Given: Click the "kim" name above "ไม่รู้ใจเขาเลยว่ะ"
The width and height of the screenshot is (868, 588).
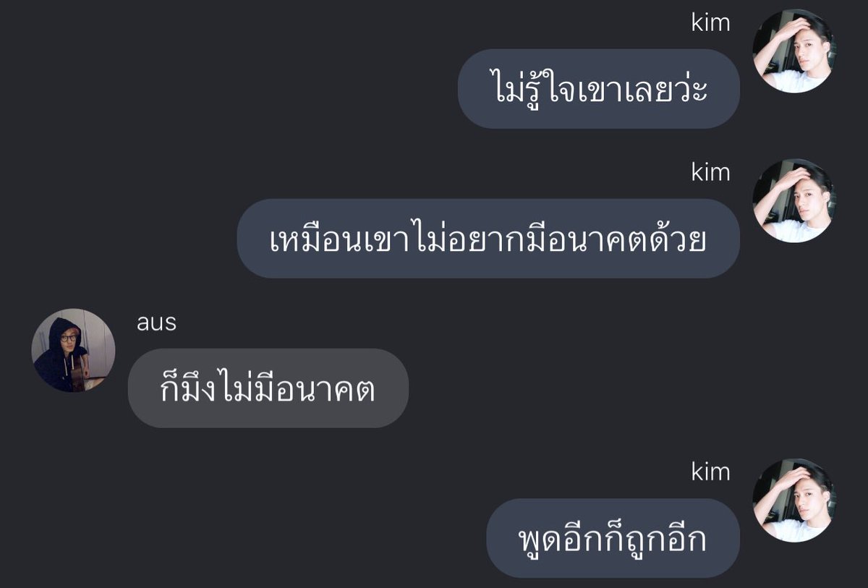Looking at the screenshot, I should tap(710, 22).
